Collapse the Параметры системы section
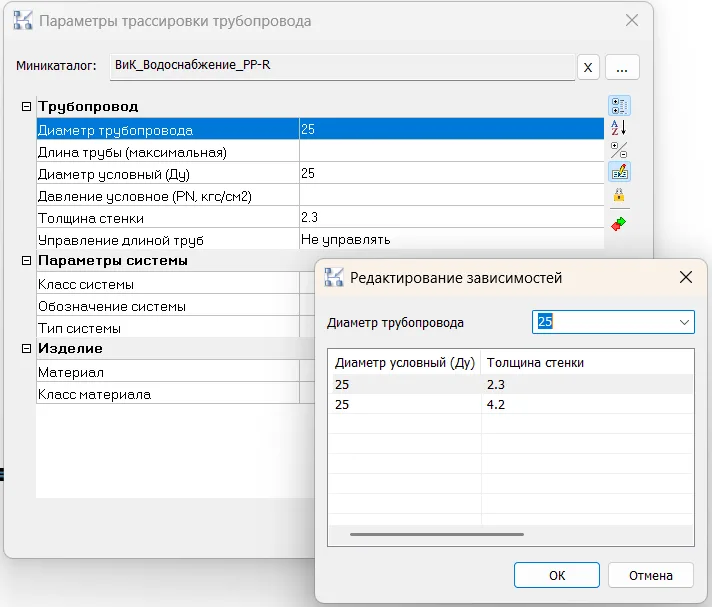712x607 pixels. 27,261
